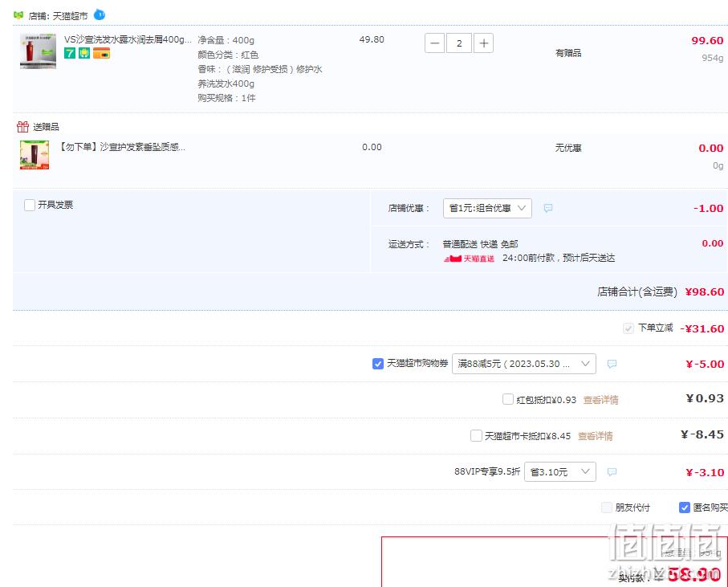728x587 pixels.
Task: Click the orange credit card badge icon
Action: (101, 53)
